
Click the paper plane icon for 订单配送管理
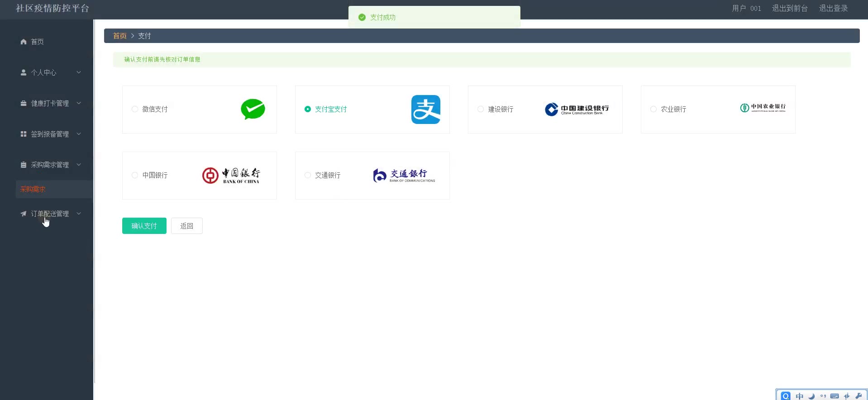[24, 214]
